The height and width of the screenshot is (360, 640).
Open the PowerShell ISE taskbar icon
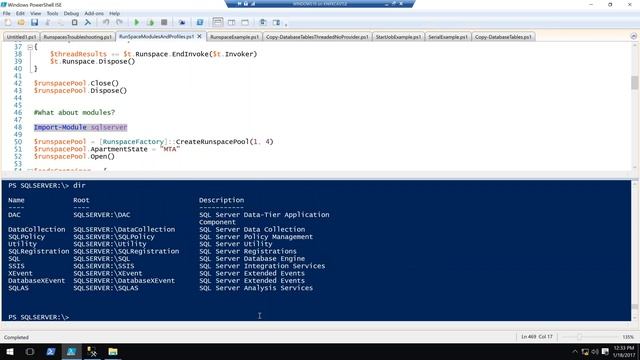pyautogui.click(x=71, y=351)
